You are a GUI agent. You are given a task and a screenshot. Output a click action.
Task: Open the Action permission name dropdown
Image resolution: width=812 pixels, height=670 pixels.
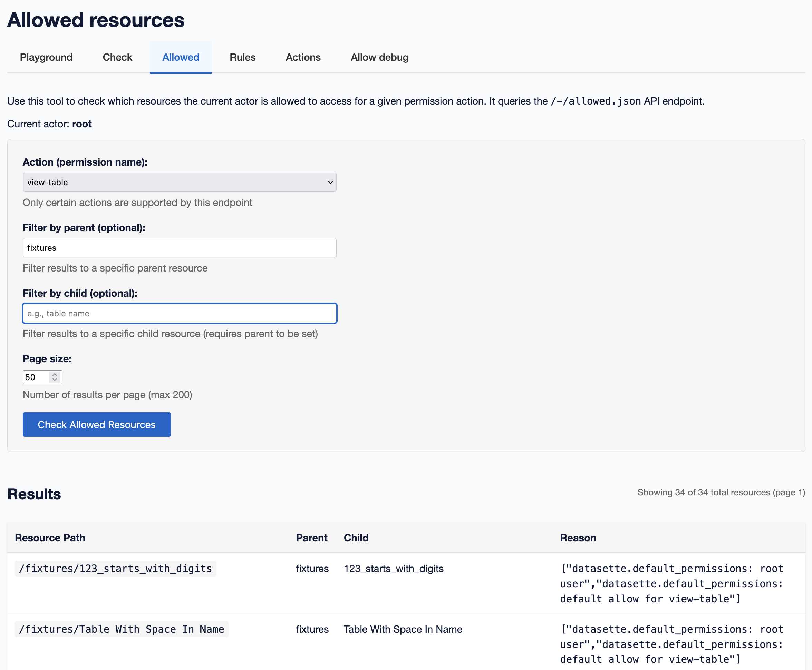(179, 182)
